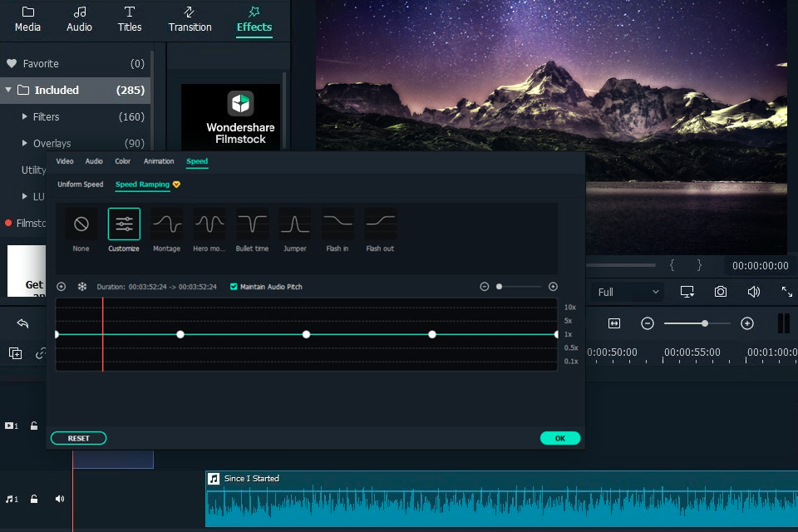This screenshot has width=798, height=532.
Task: Expand the Filters category
Action: pos(24,116)
